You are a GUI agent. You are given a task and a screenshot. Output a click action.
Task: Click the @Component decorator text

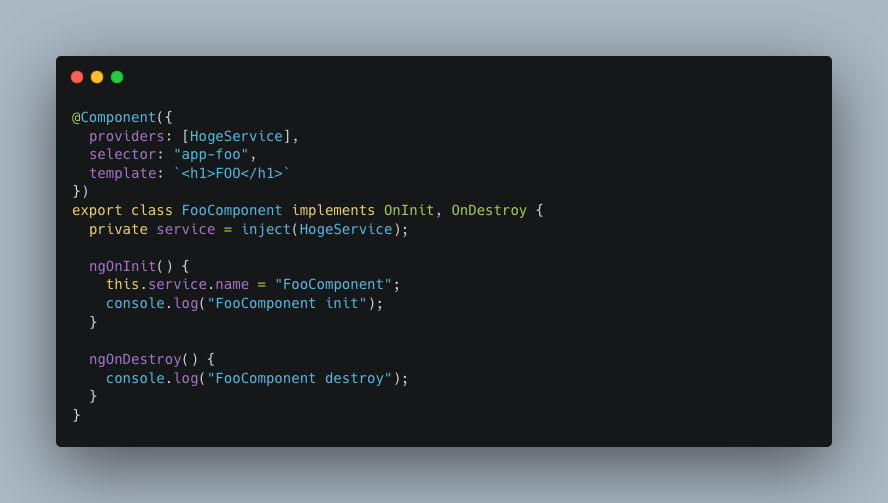click(x=114, y=117)
